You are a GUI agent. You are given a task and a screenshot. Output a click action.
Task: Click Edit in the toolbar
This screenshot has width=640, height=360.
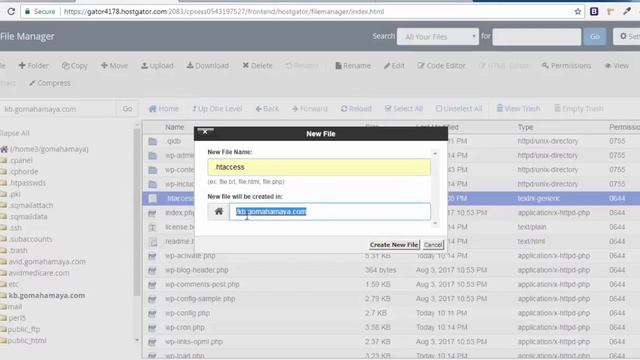click(394, 66)
